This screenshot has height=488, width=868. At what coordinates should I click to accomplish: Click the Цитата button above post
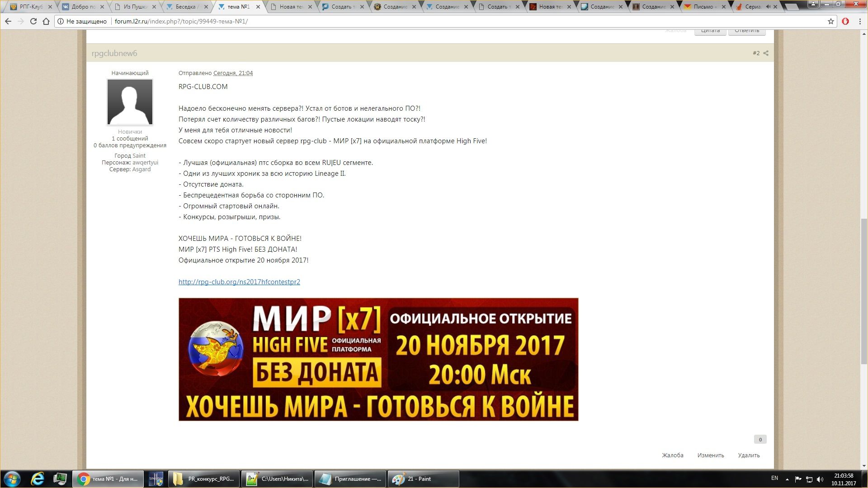(x=710, y=31)
